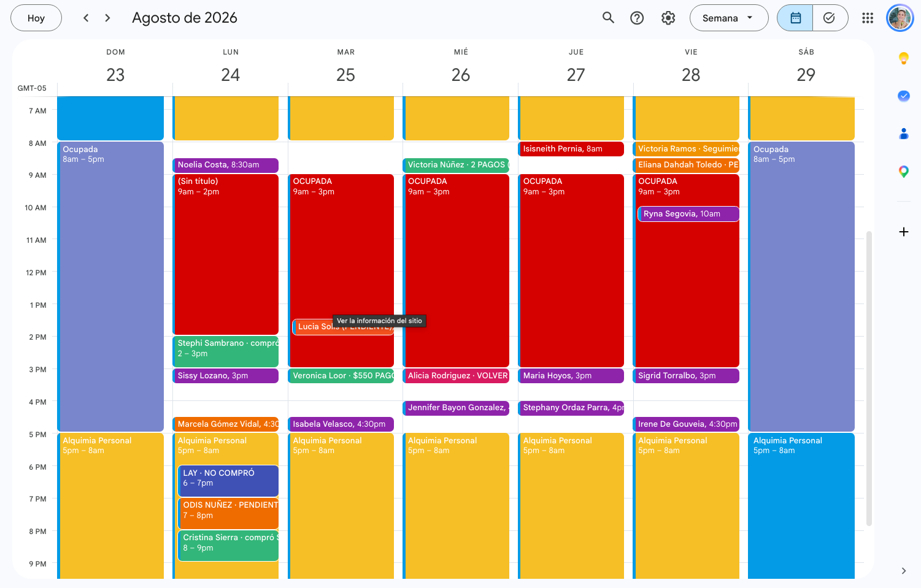
Task: Open Noelia Costa 8:30am event
Action: 226,165
